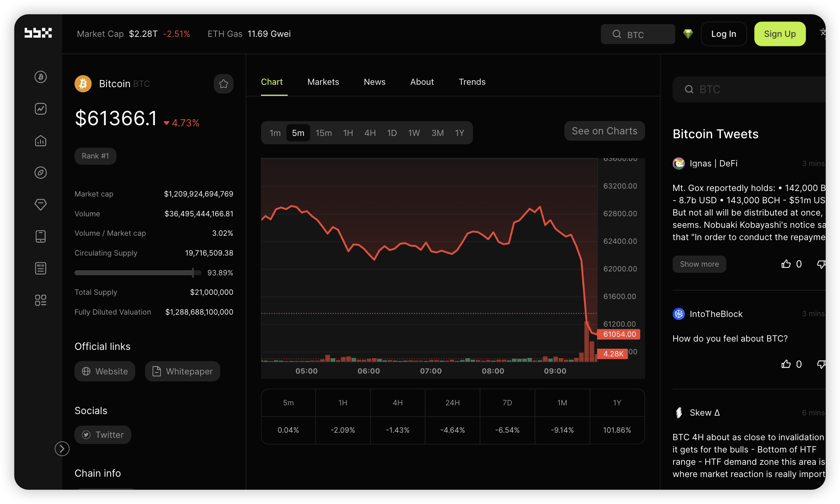Click the Rank #1 badge
This screenshot has height=504, width=840.
point(95,156)
